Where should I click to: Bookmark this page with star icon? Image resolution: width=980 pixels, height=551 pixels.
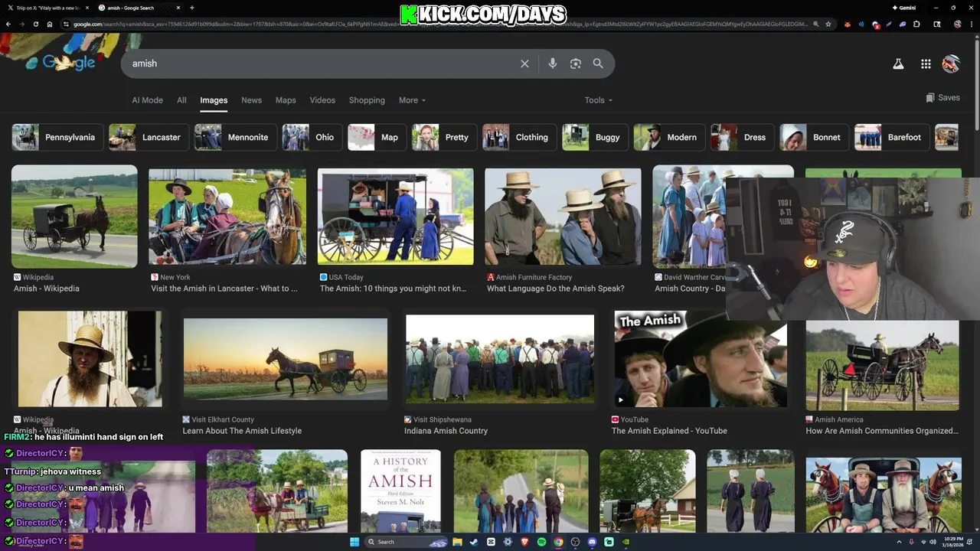tap(828, 24)
